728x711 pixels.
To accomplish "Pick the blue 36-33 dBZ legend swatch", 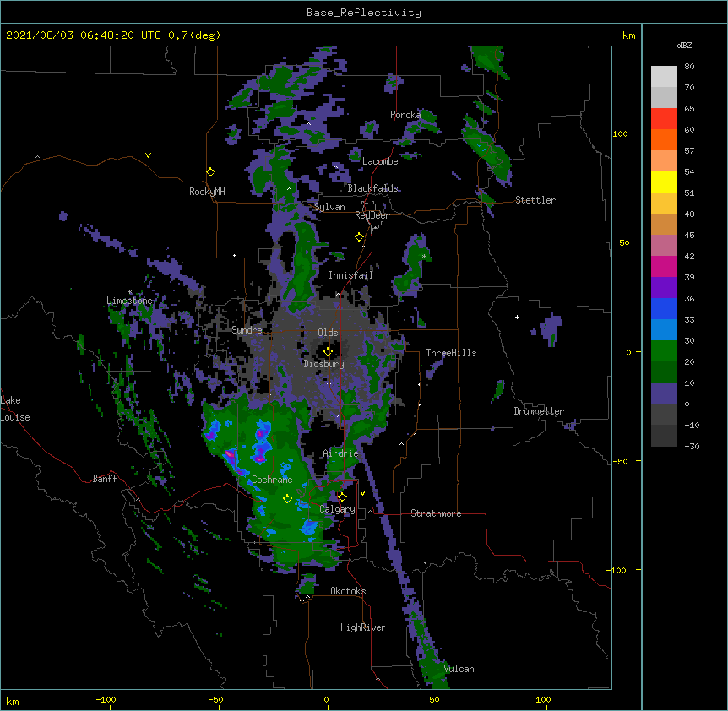I will tap(664, 308).
